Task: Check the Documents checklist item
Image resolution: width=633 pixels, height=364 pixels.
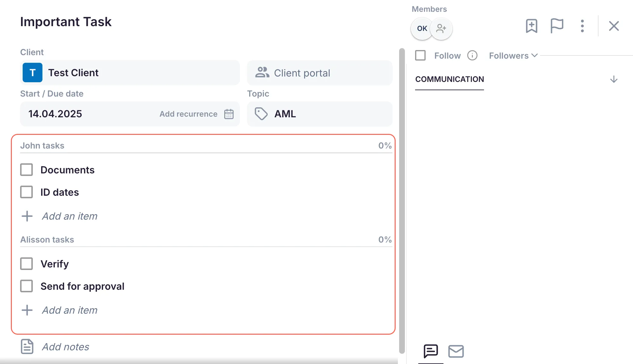Action: (26, 170)
